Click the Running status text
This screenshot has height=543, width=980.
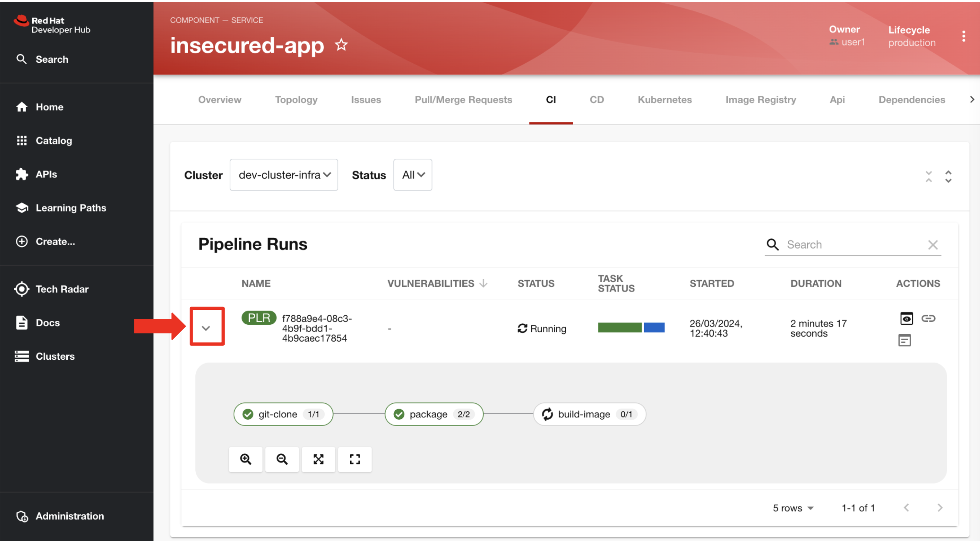click(x=548, y=329)
